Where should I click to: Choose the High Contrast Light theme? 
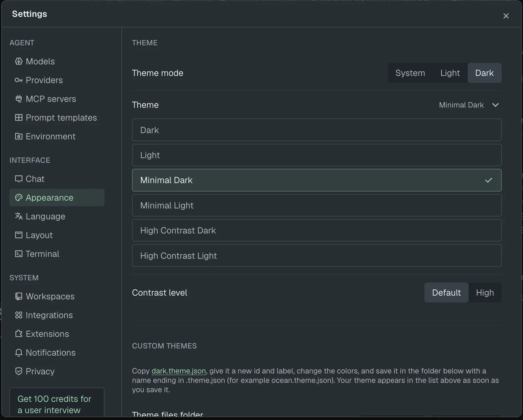coord(317,256)
